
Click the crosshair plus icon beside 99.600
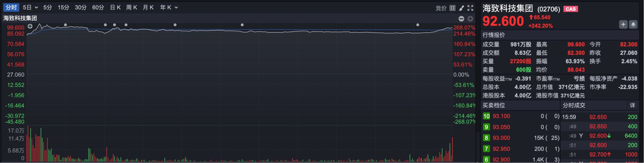[x=30, y=26]
